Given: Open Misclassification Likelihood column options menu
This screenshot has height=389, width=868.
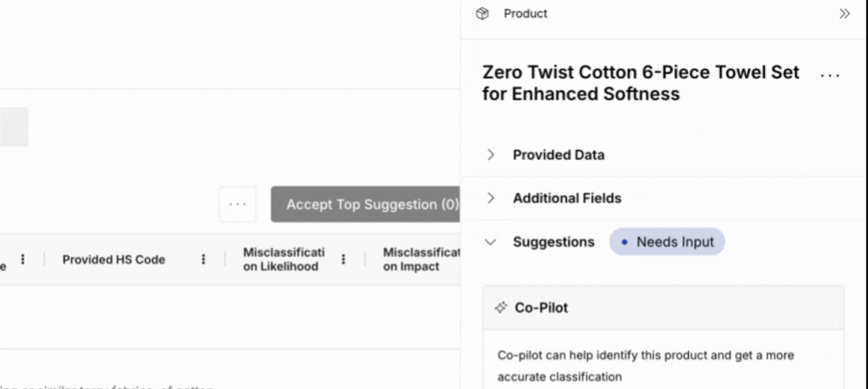Looking at the screenshot, I should pos(343,260).
